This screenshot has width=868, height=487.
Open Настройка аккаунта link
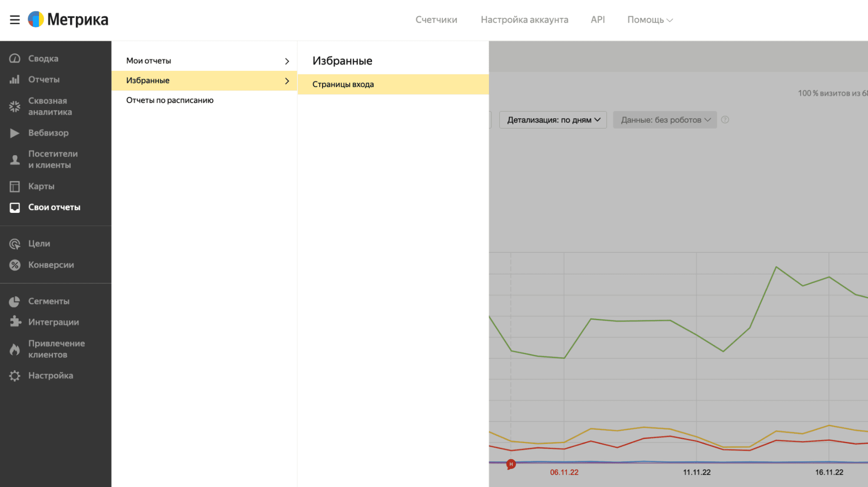[x=524, y=20]
